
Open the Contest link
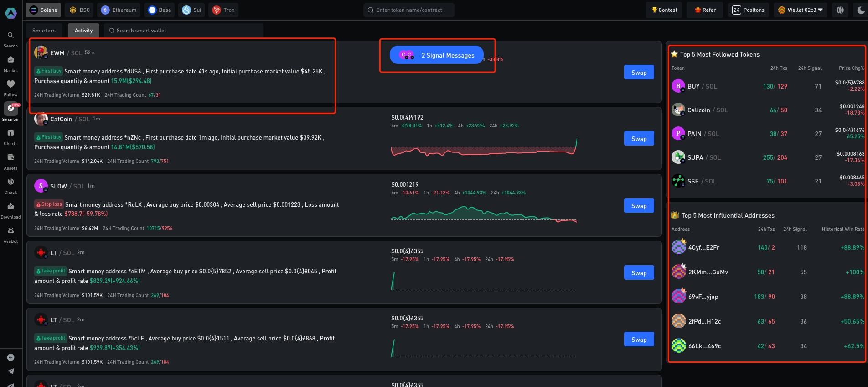(664, 10)
